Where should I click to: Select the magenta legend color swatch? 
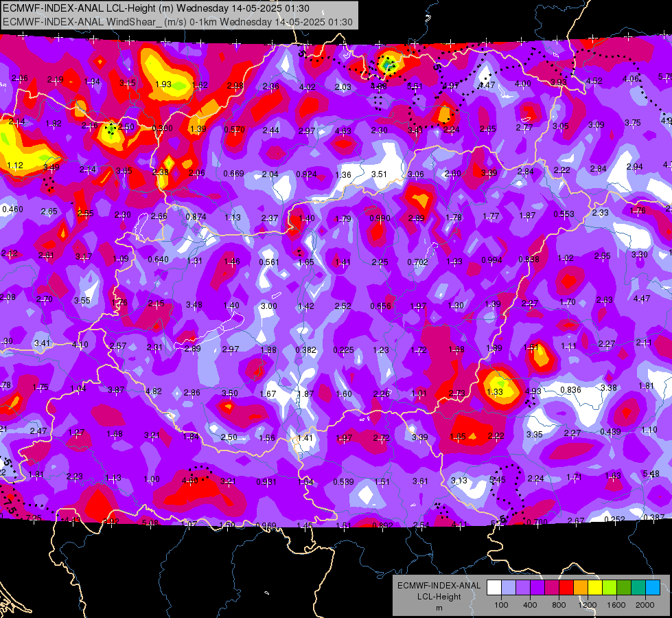point(552,588)
